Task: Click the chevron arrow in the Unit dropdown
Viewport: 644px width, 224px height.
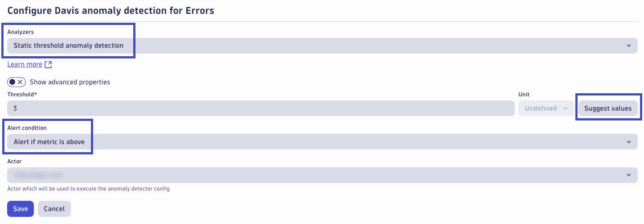Action: click(566, 108)
